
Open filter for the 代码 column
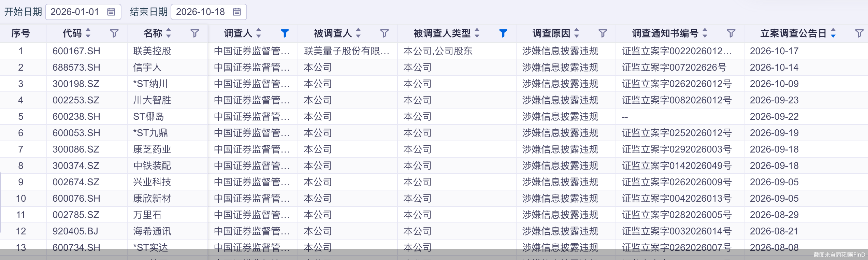pyautogui.click(x=114, y=33)
